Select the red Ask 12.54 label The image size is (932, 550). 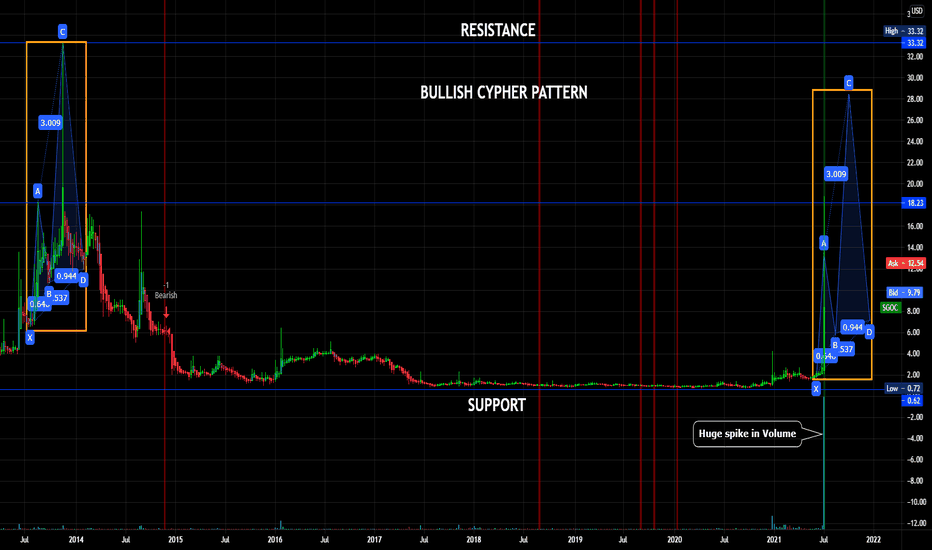point(905,263)
